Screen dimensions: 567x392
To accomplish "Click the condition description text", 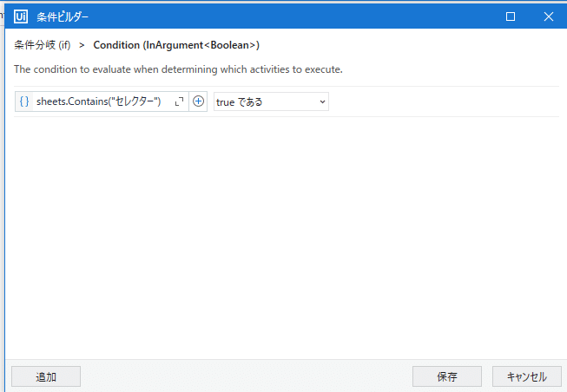I will (178, 69).
